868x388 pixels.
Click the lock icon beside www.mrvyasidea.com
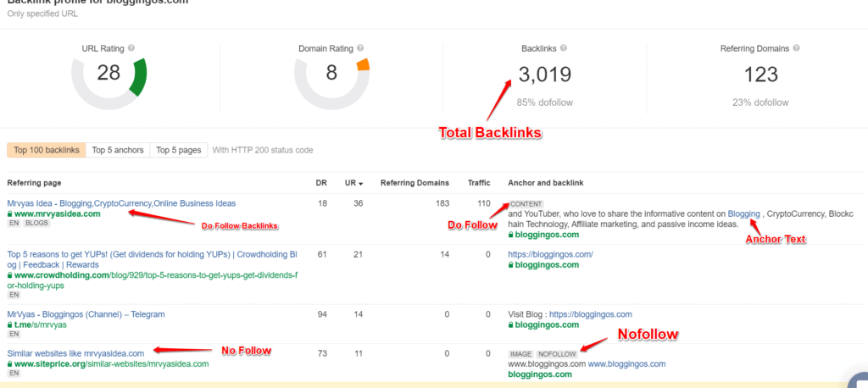pyautogui.click(x=10, y=213)
